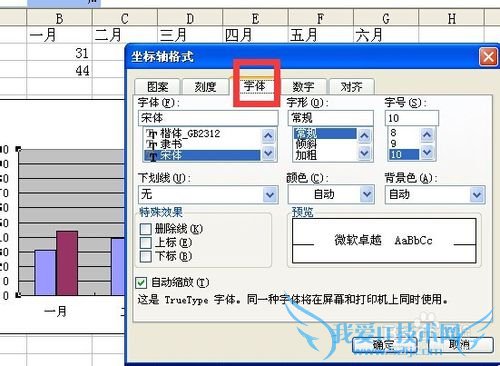Click the 五月 cell in the spreadsheet
Viewport: 500px width, 366px height.
click(321, 35)
